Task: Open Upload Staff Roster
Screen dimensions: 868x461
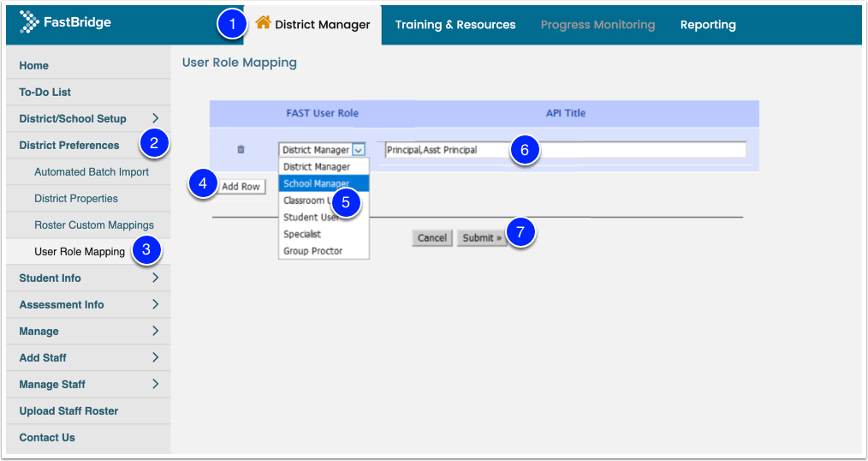Action: pos(88,411)
